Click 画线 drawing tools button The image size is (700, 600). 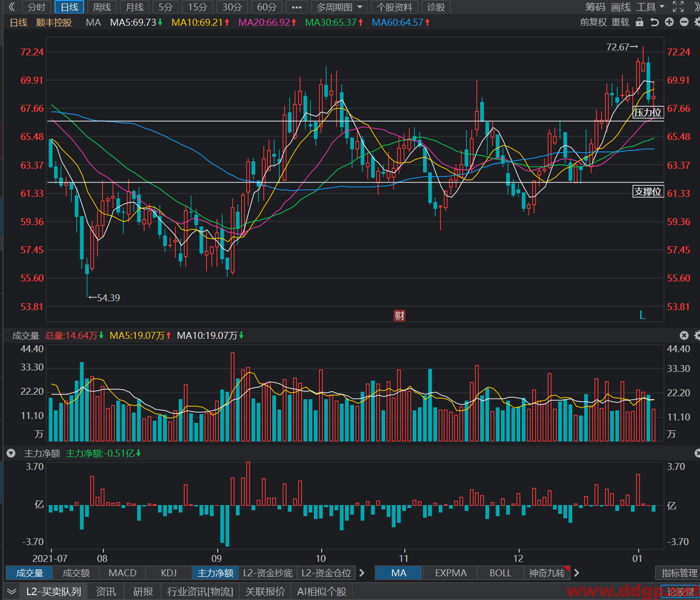[x=621, y=7]
